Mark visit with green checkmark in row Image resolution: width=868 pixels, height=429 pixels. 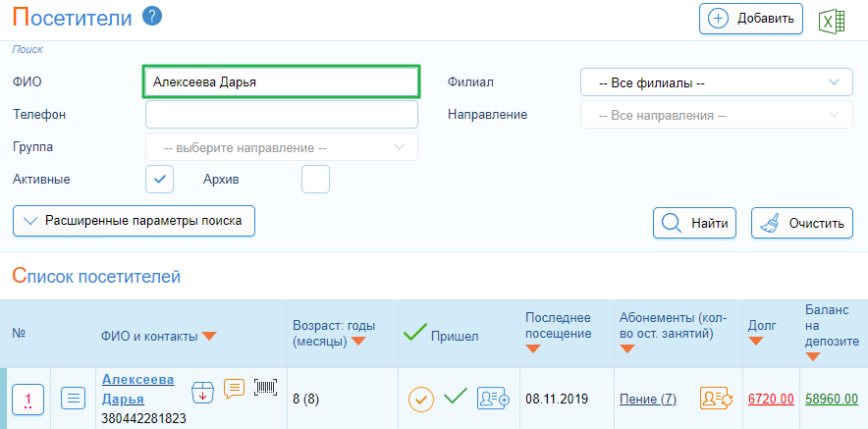tap(456, 396)
